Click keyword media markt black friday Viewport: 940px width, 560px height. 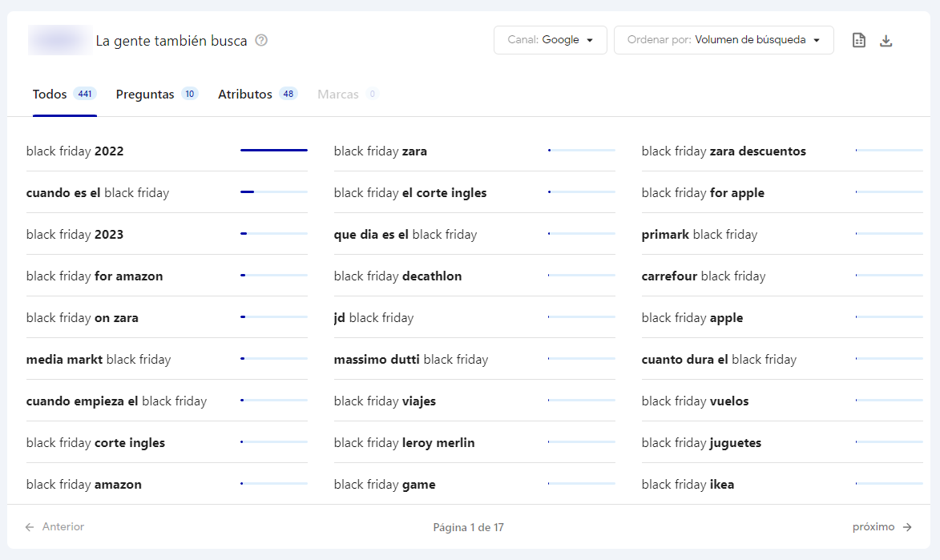click(99, 360)
